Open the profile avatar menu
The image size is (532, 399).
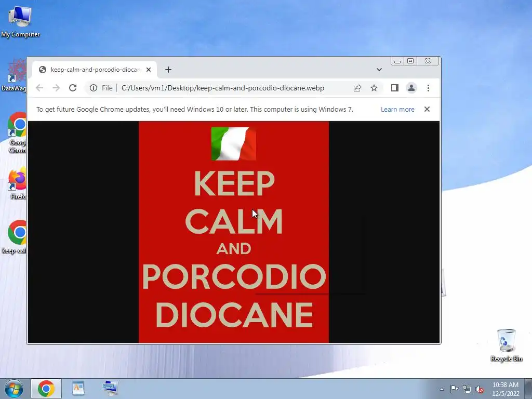[x=411, y=88]
